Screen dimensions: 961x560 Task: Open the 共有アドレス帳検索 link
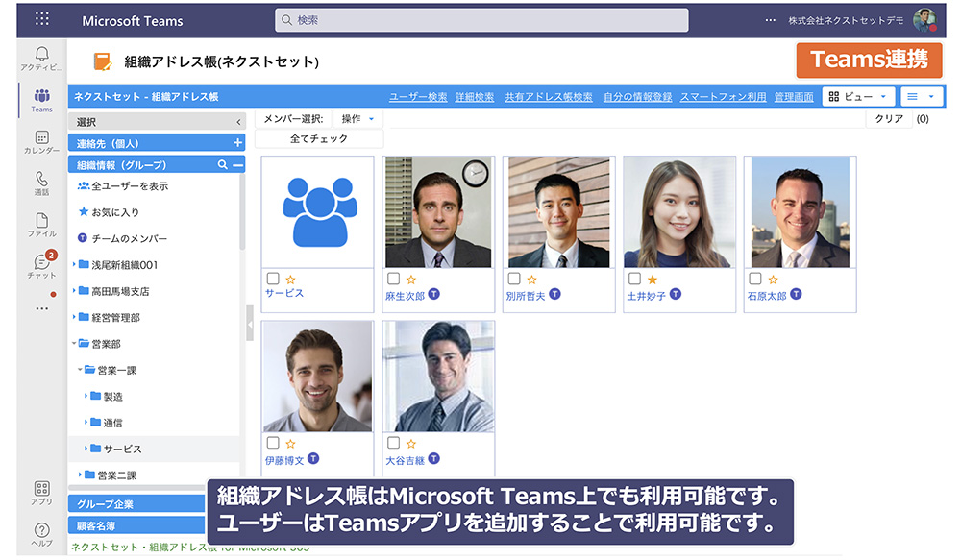[x=549, y=97]
